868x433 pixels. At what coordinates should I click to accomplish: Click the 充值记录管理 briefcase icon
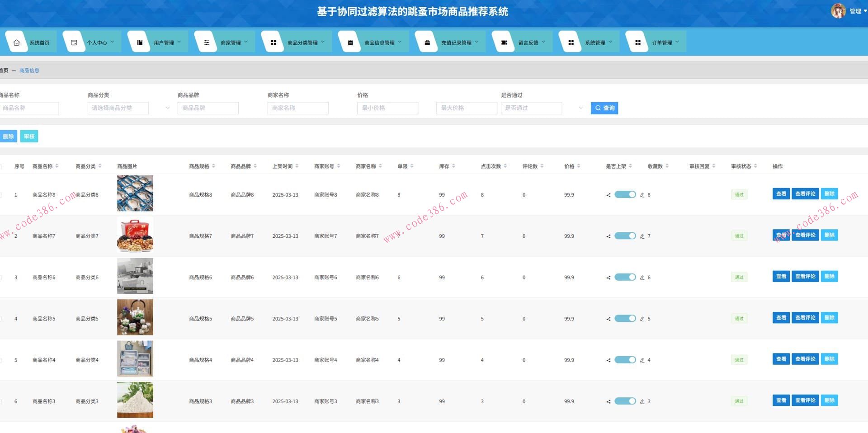coord(427,42)
